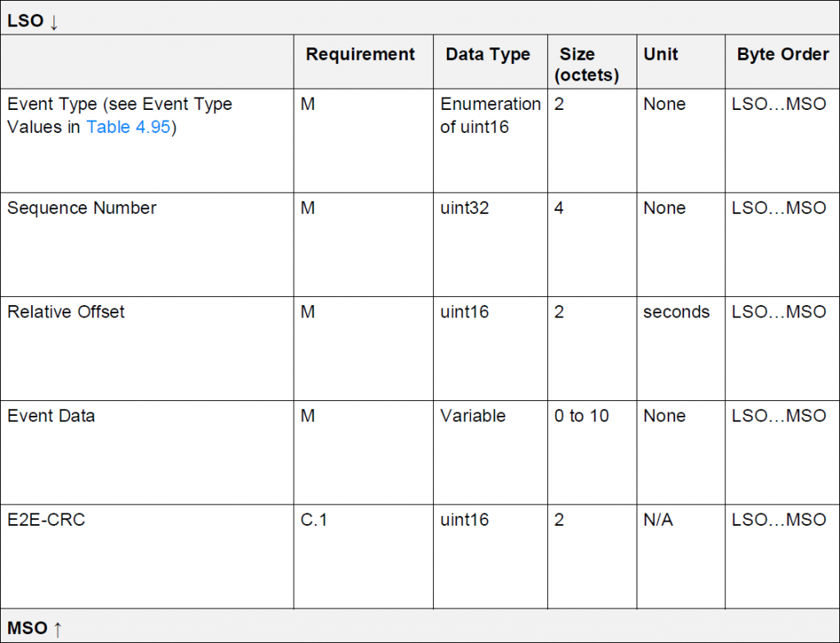Click the Byte Order column header
840x643 pixels.
[783, 54]
